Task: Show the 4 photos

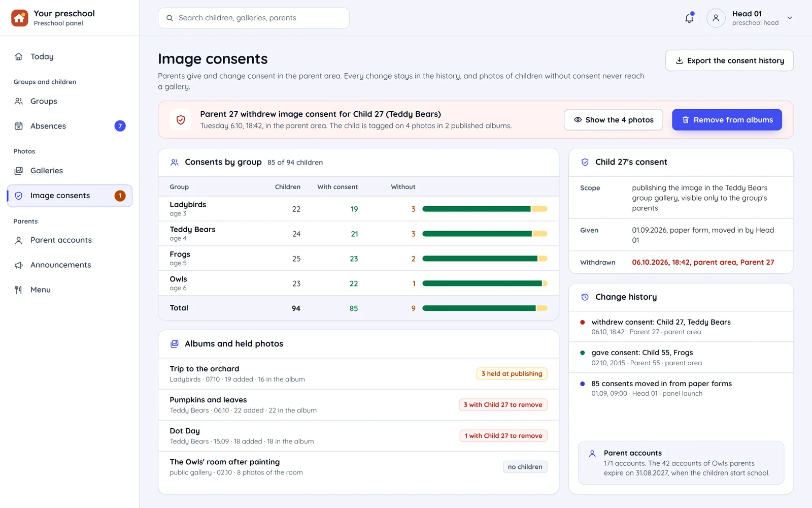Action: [613, 120]
